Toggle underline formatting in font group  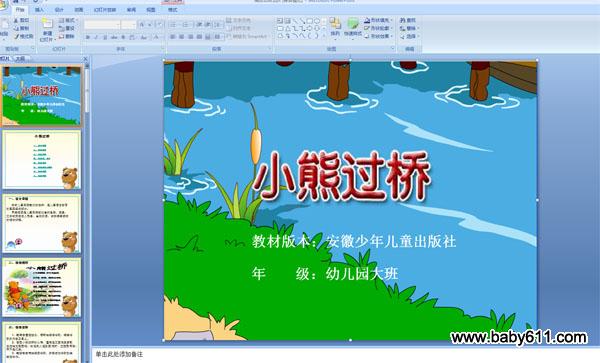point(105,37)
